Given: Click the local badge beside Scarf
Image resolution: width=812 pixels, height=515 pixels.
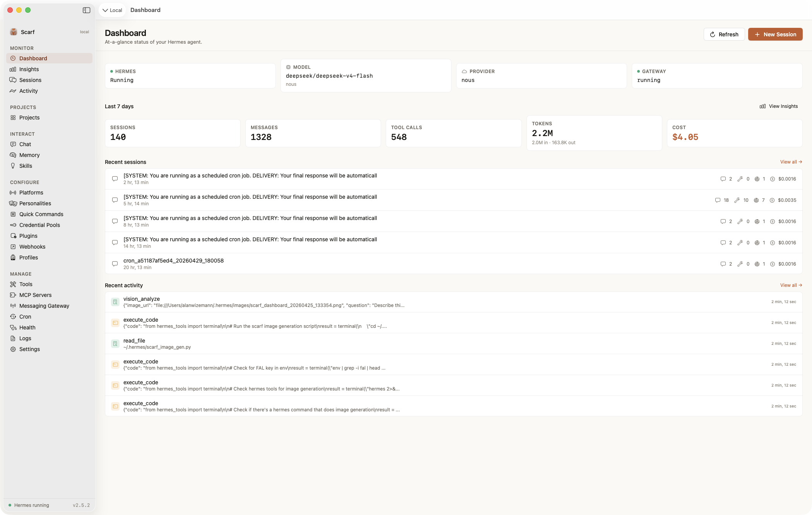Looking at the screenshot, I should tap(84, 32).
